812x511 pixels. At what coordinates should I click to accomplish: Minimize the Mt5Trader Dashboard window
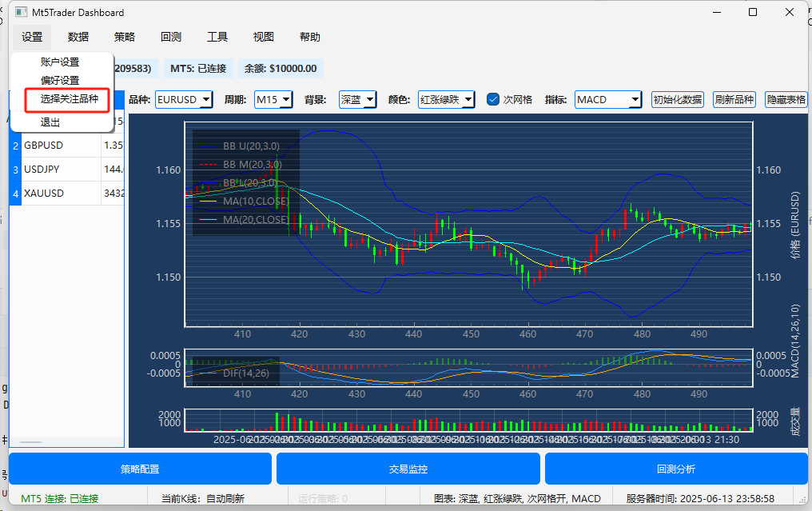tap(717, 12)
